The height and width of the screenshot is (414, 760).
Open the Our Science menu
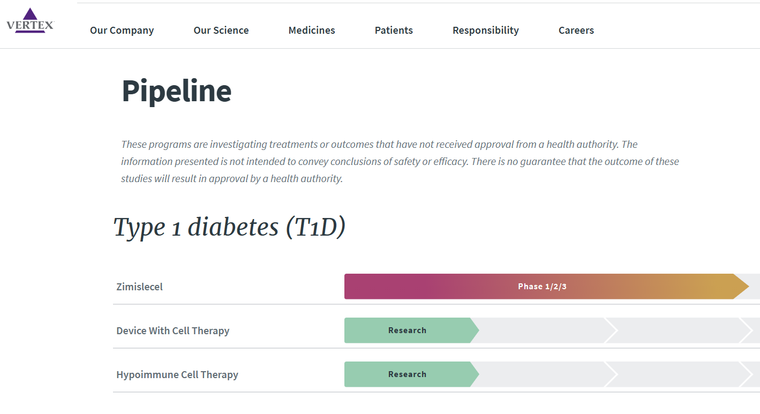[x=221, y=30]
